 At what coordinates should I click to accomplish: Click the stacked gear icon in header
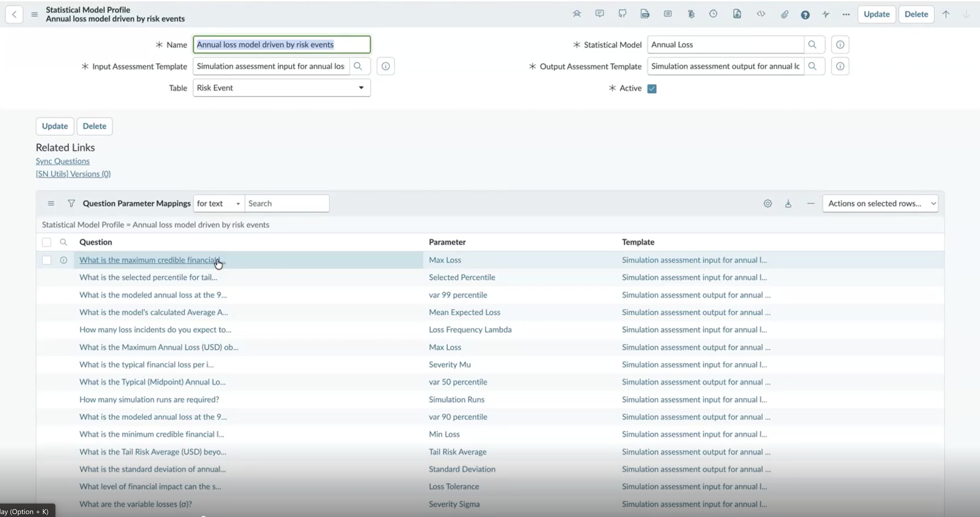click(691, 14)
